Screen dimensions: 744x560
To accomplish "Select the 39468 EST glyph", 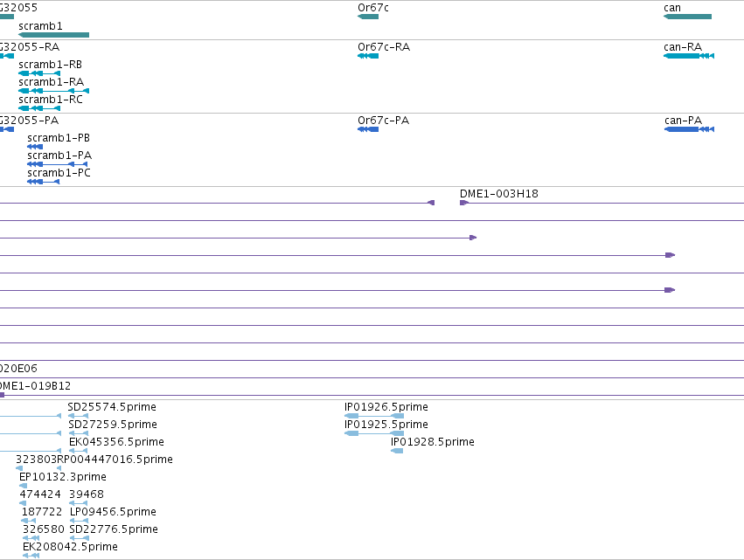I will coord(79,503).
